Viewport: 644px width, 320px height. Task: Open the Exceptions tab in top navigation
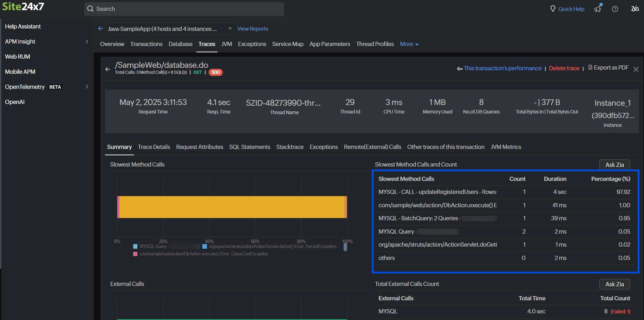coord(252,44)
